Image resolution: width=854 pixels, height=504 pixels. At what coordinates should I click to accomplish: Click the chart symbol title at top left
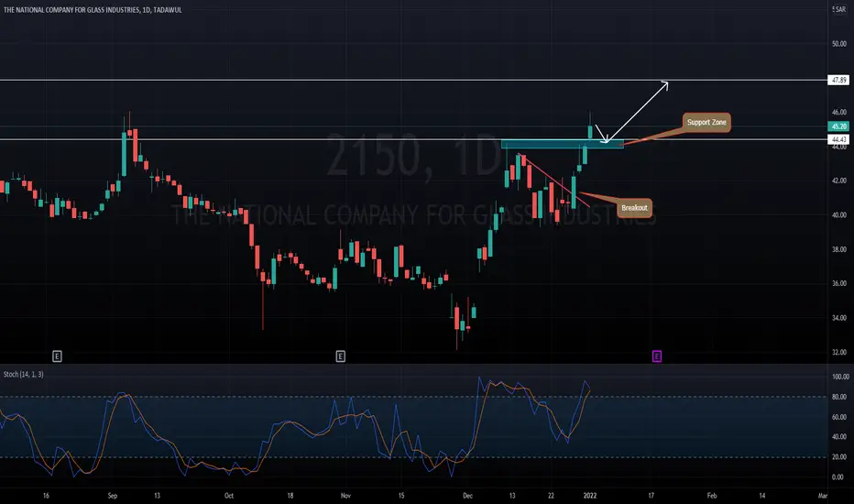click(x=93, y=10)
